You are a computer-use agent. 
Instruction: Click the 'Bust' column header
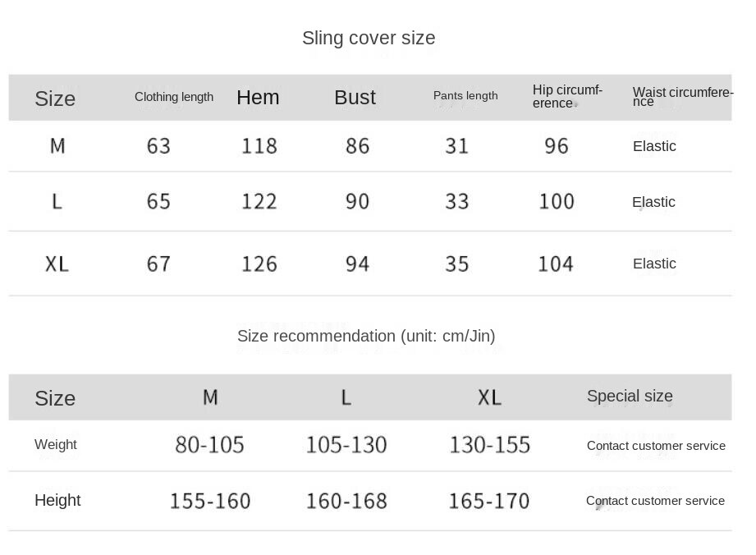tap(355, 98)
